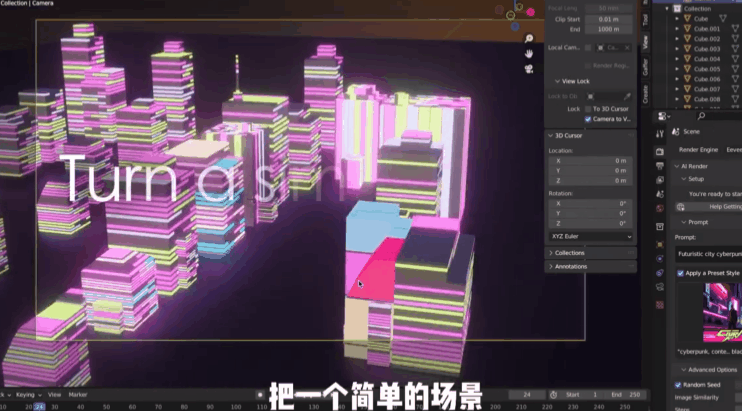Open the timeline Marker menu
The width and height of the screenshot is (742, 411).
pyautogui.click(x=78, y=394)
